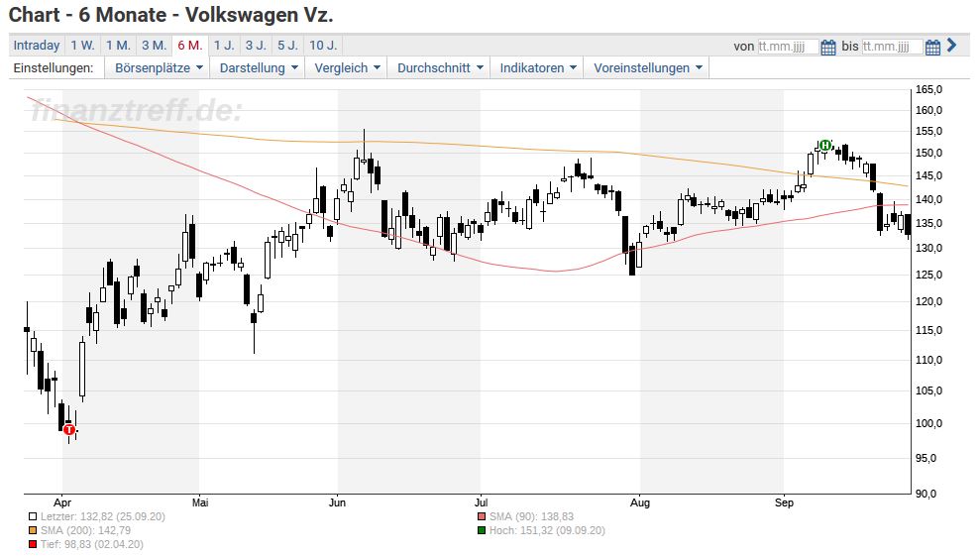Select the 1 M. timeframe tab

pyautogui.click(x=118, y=46)
